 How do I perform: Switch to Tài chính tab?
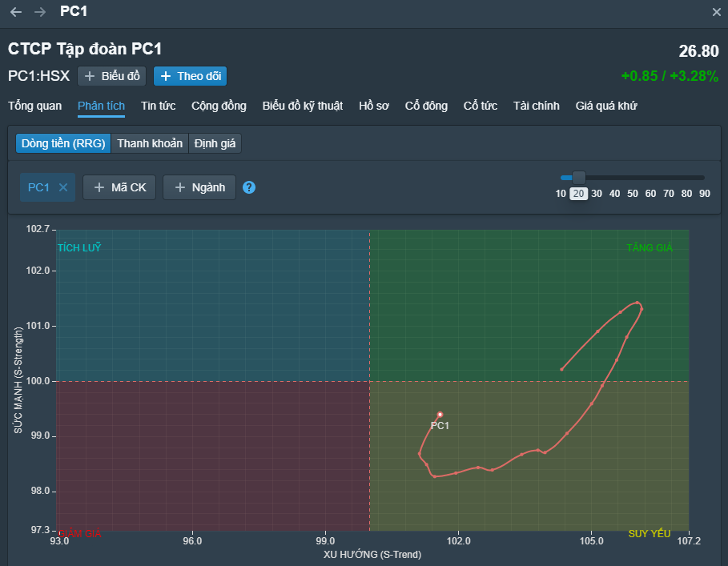click(536, 106)
